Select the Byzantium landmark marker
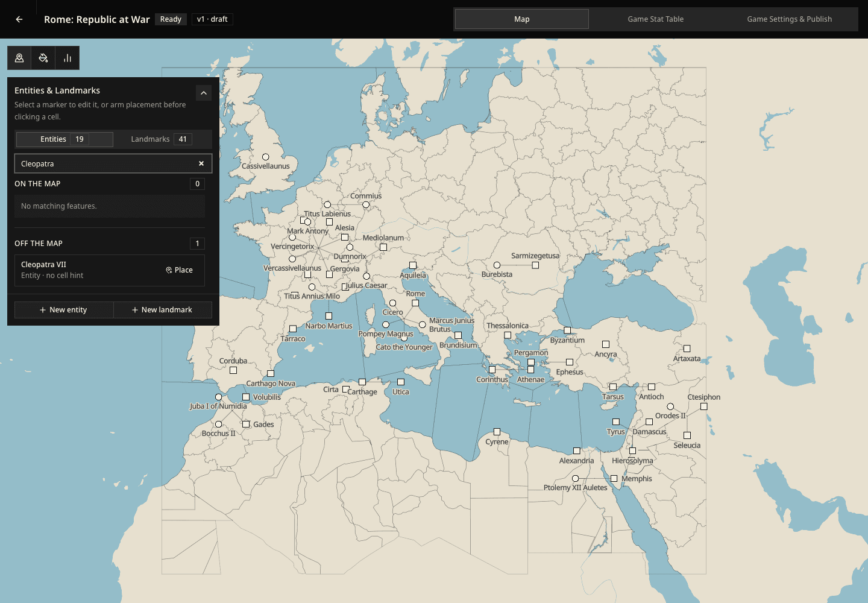 click(x=567, y=330)
